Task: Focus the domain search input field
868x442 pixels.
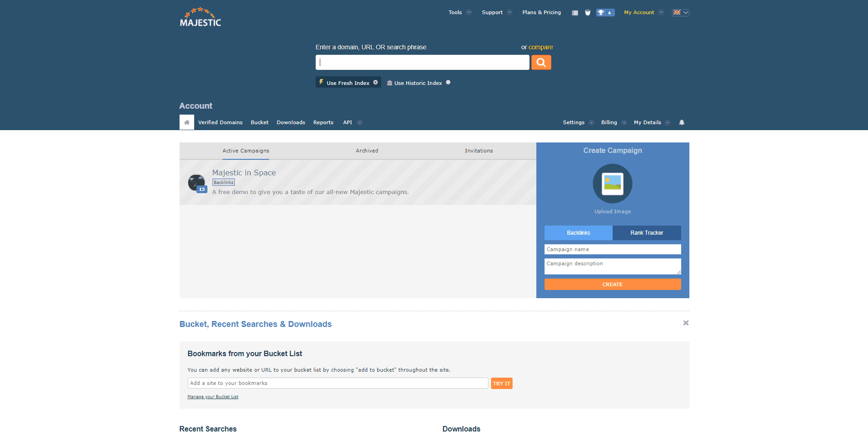Action: point(423,63)
